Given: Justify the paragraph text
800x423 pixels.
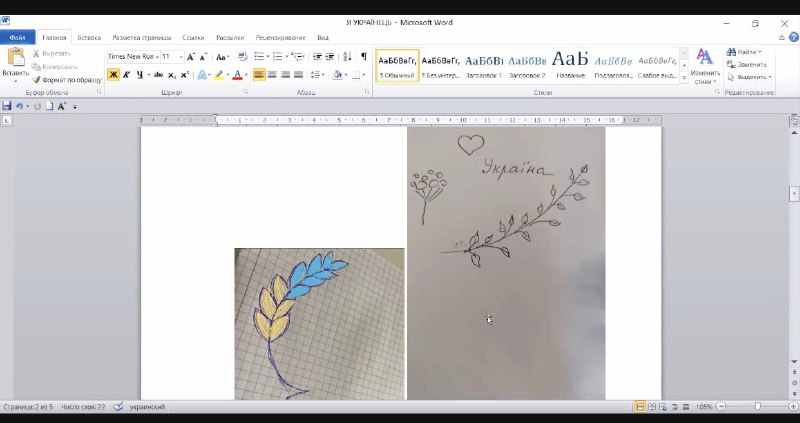Looking at the screenshot, I should click(x=298, y=75).
